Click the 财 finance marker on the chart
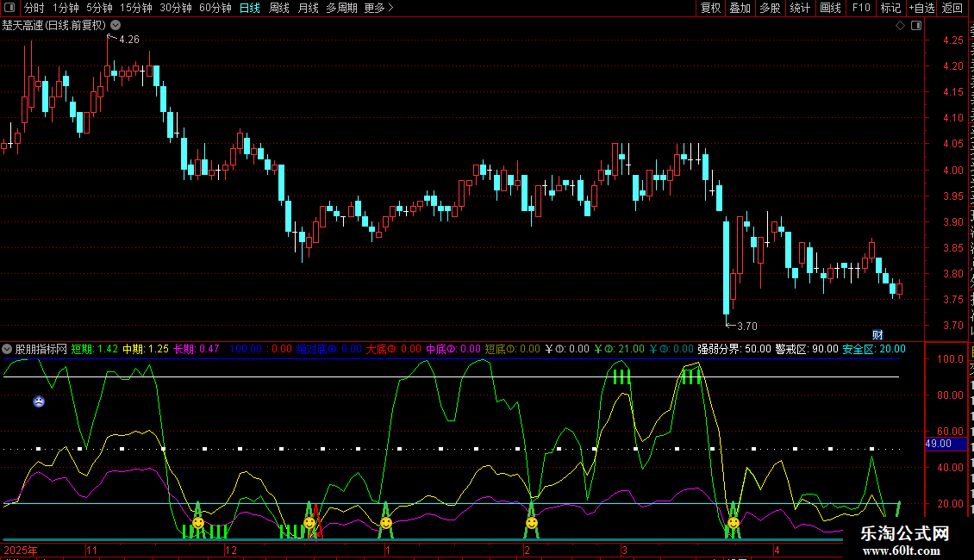This screenshot has height=560, width=974. [x=877, y=334]
